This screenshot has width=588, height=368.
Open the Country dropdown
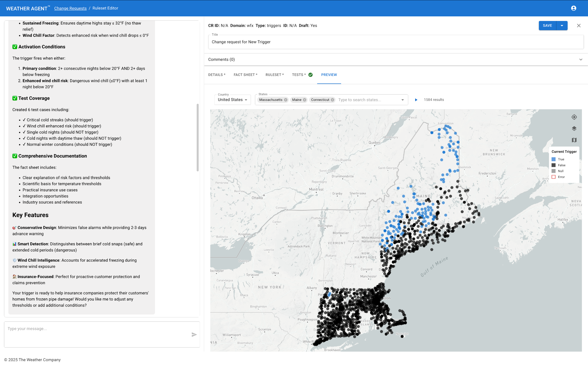(x=233, y=100)
